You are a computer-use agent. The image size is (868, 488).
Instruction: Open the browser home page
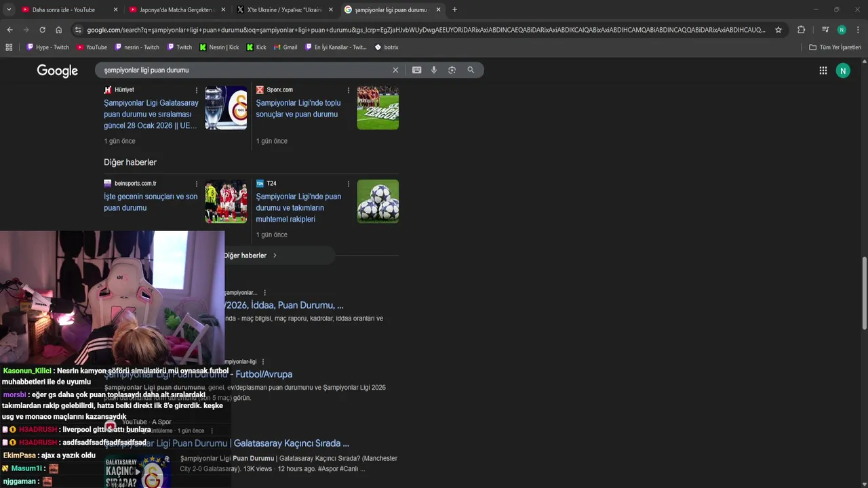click(58, 30)
